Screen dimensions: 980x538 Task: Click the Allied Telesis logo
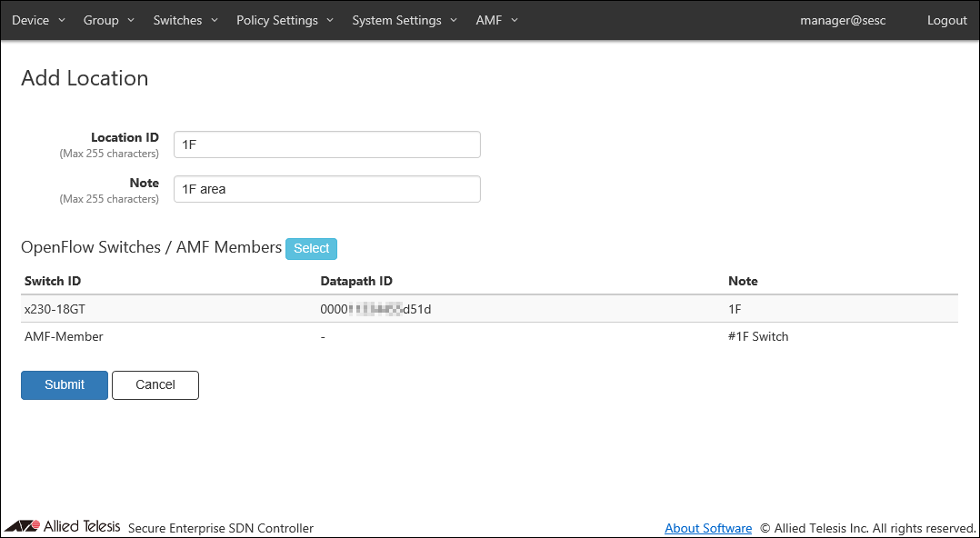(63, 526)
